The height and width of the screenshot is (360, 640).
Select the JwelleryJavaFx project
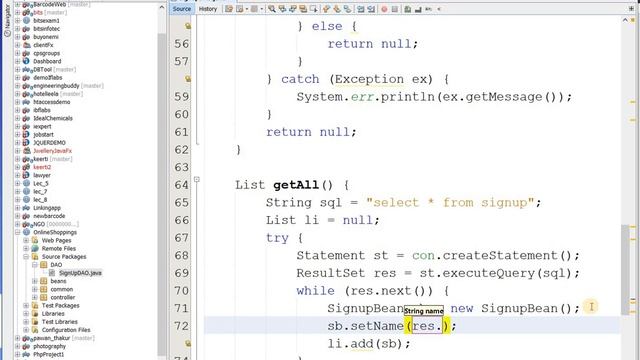[52, 151]
